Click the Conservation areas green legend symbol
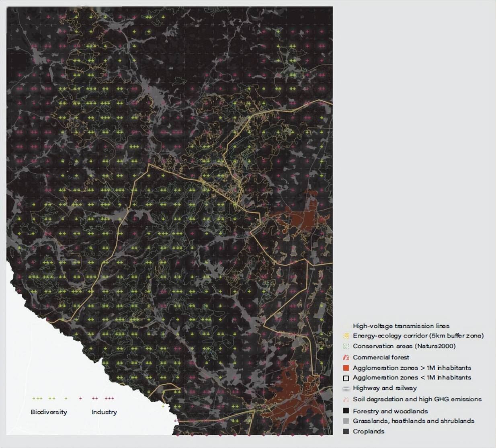 (x=346, y=346)
